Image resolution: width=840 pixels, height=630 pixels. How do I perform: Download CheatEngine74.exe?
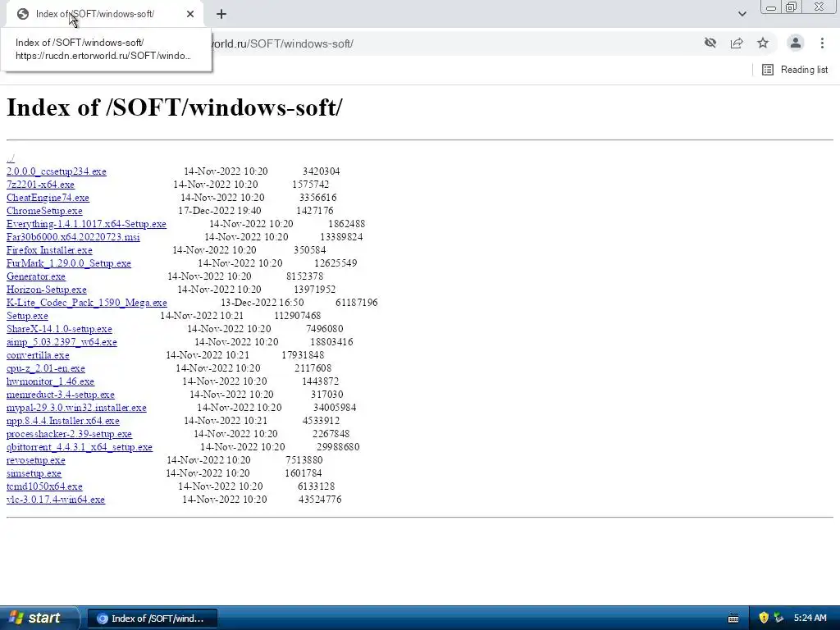(48, 198)
